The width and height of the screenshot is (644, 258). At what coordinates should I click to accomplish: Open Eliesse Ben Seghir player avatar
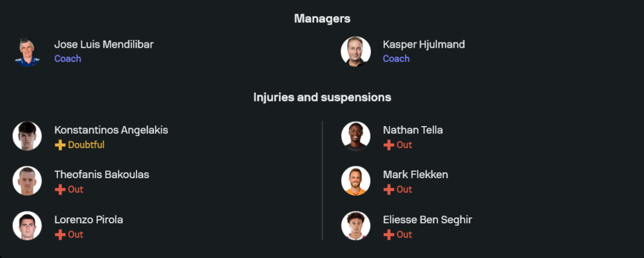click(x=355, y=226)
